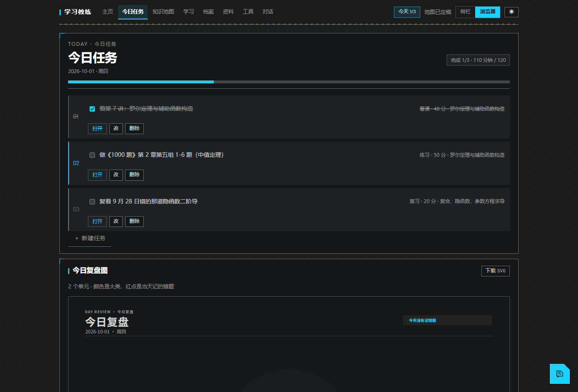
Task: Click the 今天 1/3 badge button
Action: (x=407, y=12)
